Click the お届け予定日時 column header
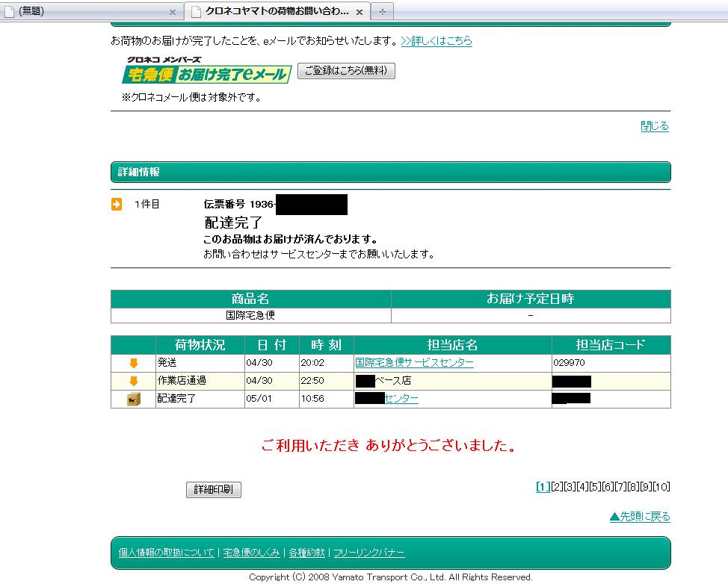728x584 pixels. click(531, 299)
